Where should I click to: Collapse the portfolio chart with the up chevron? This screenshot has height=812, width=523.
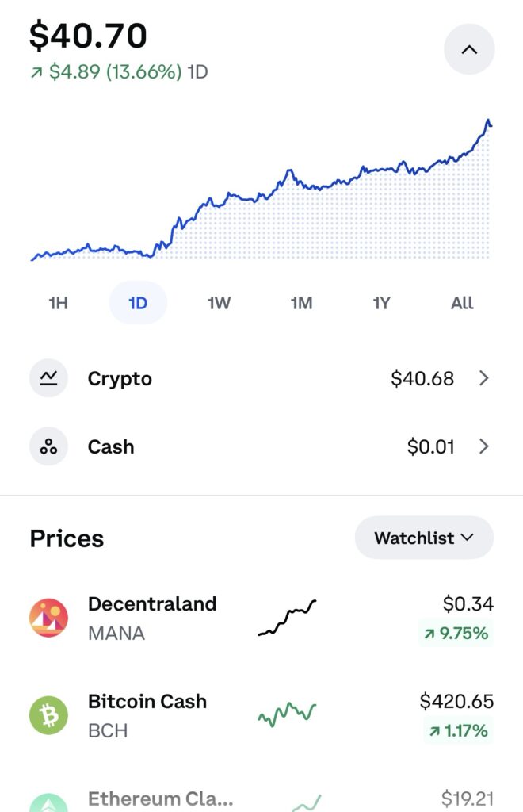point(469,50)
